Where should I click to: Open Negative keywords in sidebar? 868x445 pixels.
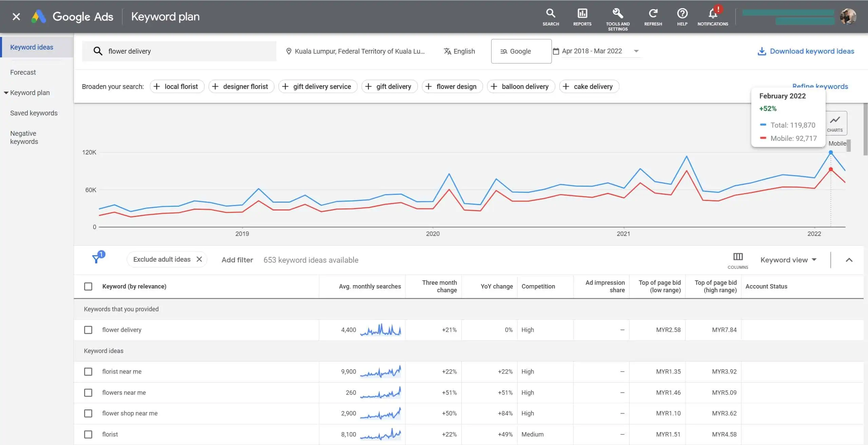click(x=24, y=137)
